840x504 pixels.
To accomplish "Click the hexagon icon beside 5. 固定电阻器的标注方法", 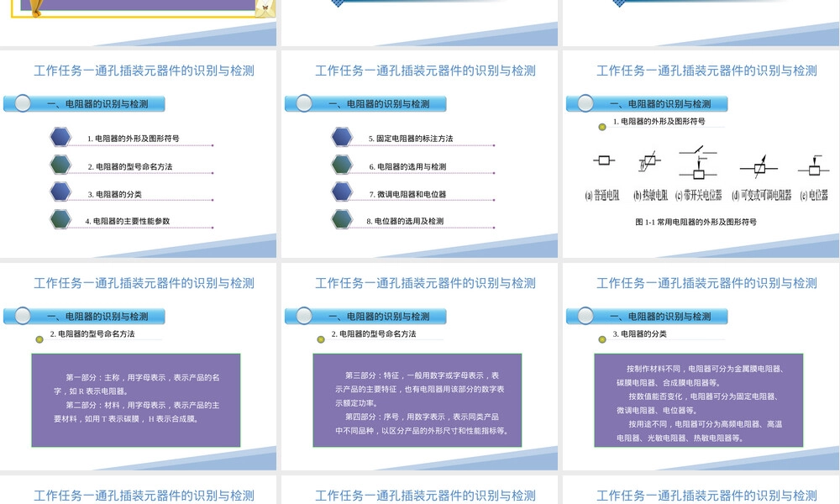I will 342,137.
